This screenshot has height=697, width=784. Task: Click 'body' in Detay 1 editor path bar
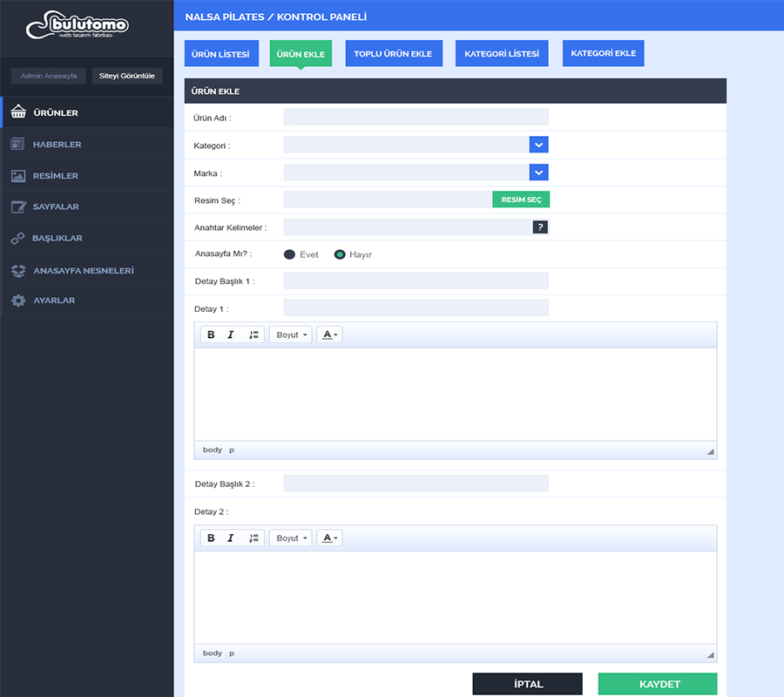pyautogui.click(x=213, y=450)
